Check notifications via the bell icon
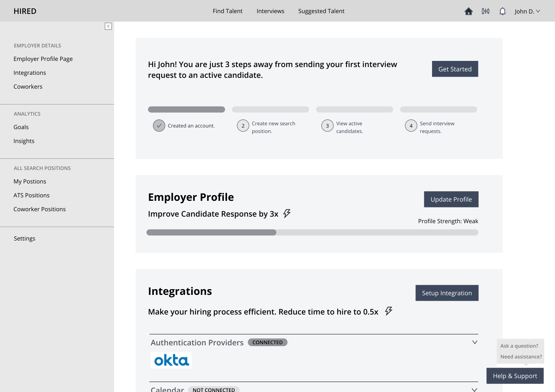Viewport: 555px width, 392px height. pyautogui.click(x=502, y=11)
